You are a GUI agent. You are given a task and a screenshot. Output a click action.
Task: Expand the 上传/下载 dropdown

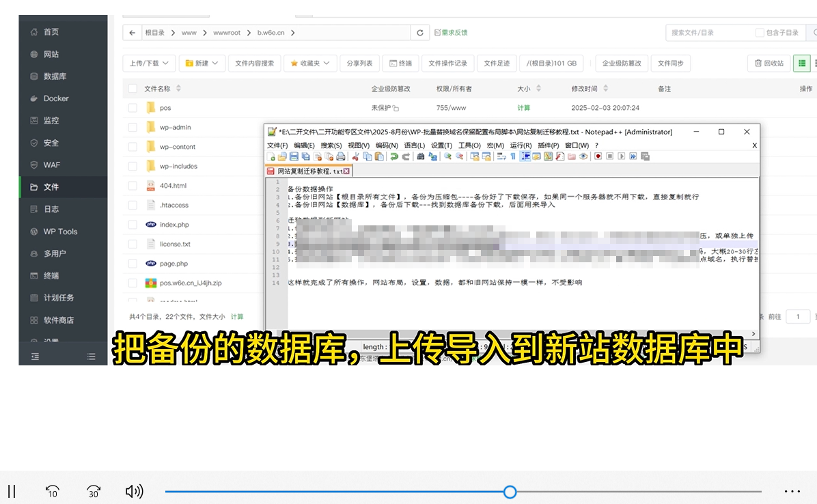tap(149, 63)
